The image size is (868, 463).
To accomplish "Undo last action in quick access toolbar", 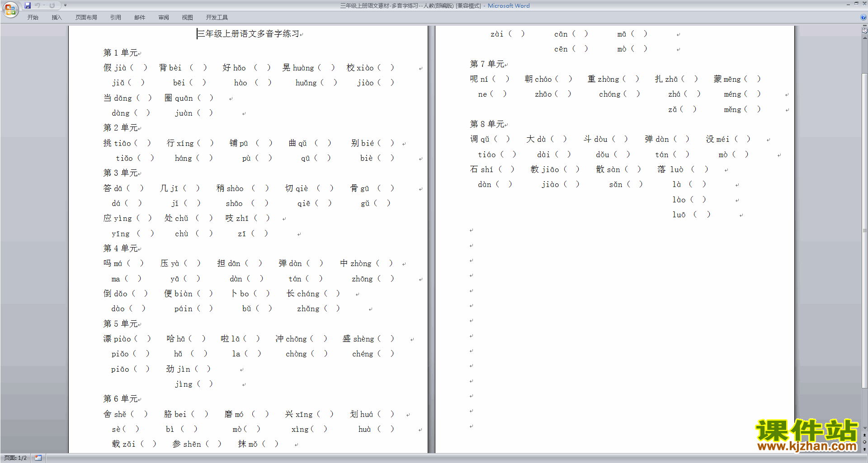I will click(x=38, y=5).
